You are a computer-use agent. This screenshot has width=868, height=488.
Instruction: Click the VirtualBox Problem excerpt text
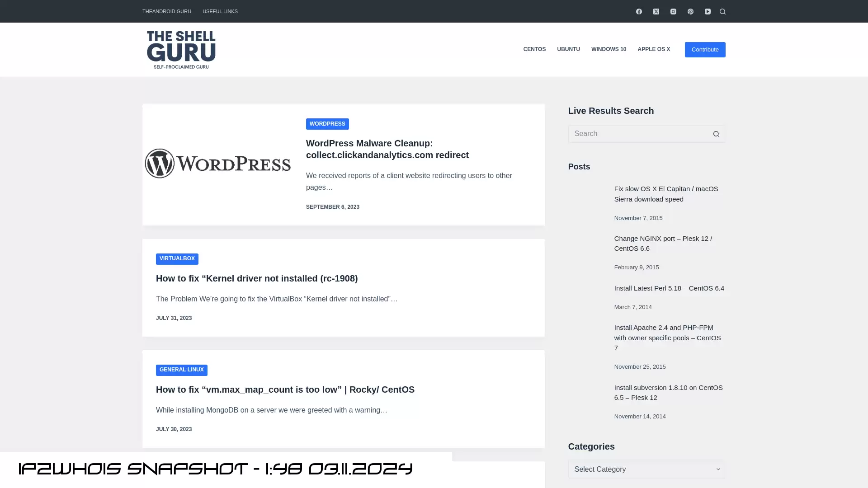click(277, 299)
